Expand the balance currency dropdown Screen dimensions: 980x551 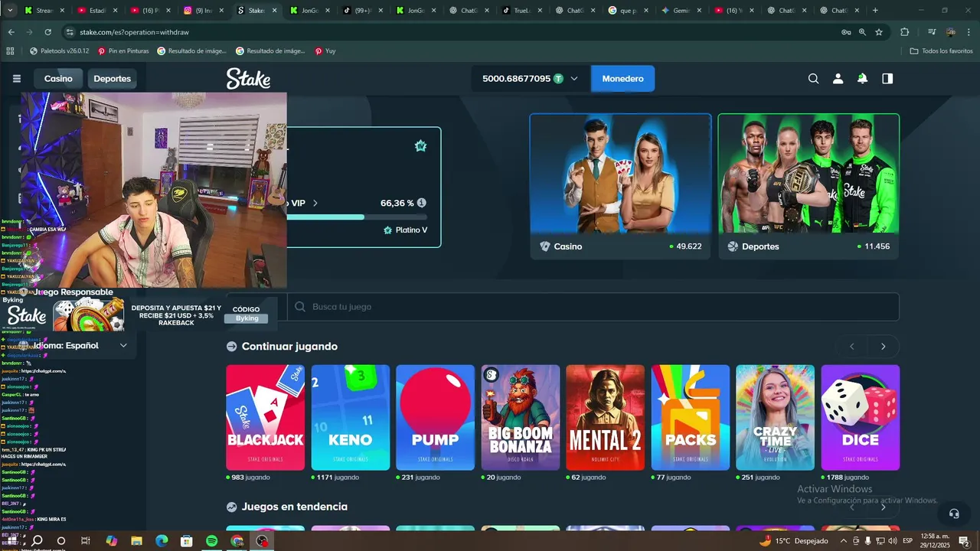pos(573,79)
